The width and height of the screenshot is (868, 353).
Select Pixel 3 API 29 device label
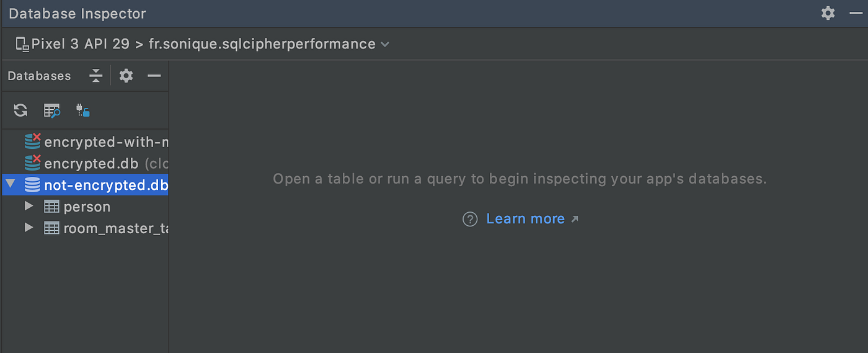pyautogui.click(x=81, y=44)
